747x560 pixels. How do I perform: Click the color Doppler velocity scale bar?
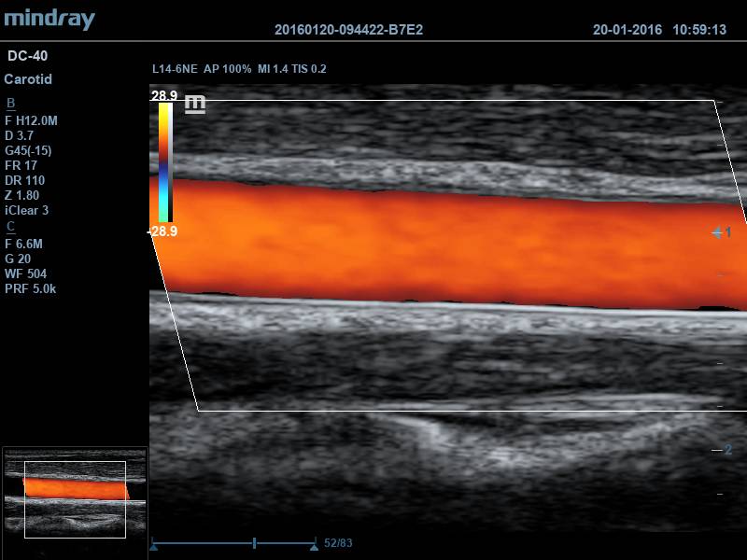click(164, 162)
